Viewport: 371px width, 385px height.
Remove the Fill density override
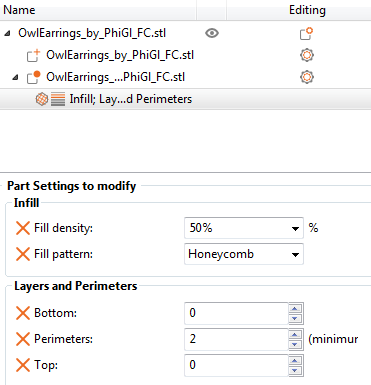(x=23, y=228)
